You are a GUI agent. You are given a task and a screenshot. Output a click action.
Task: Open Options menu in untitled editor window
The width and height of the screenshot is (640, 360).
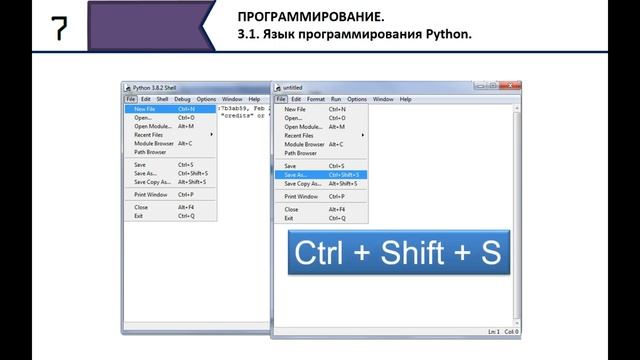(357, 99)
